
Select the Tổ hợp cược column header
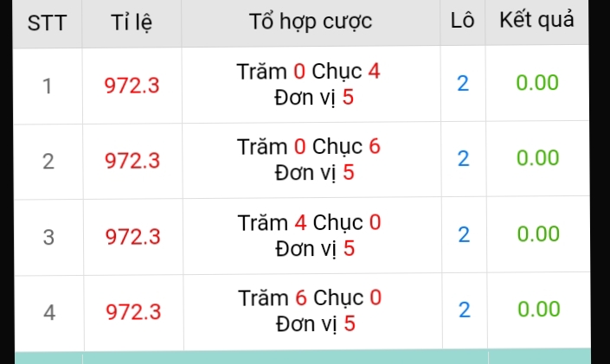point(311,22)
